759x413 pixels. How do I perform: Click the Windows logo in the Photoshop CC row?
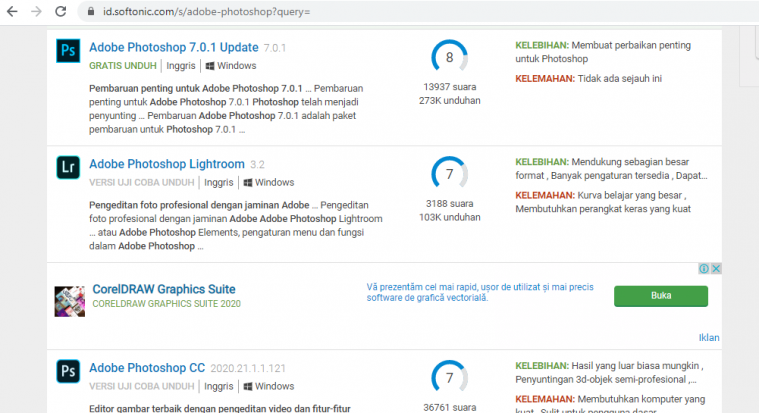coord(248,386)
